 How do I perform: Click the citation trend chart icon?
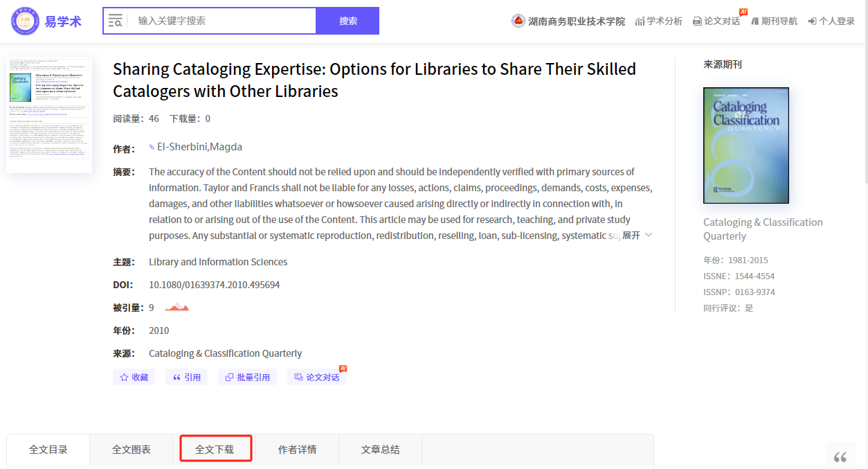[177, 307]
